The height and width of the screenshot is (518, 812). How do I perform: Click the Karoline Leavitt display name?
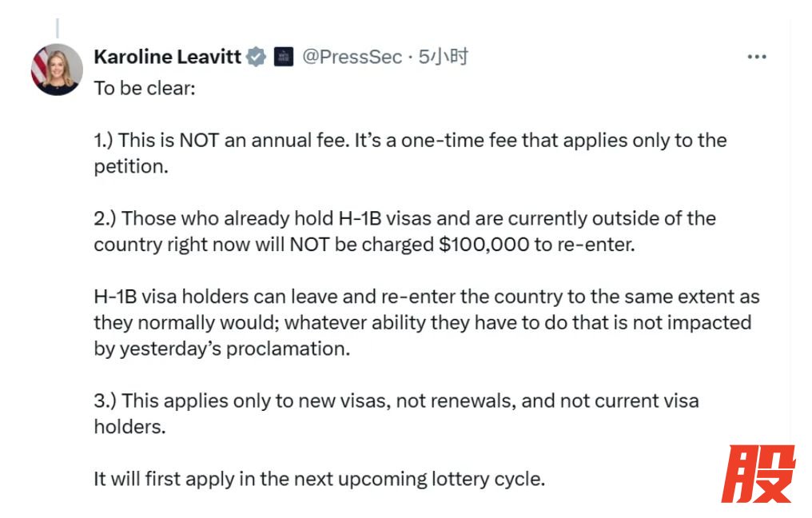click(167, 57)
